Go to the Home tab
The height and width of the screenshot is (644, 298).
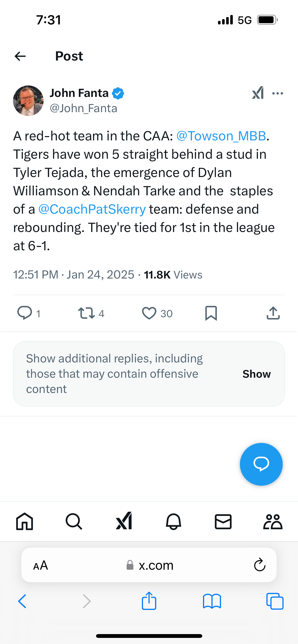point(24,522)
